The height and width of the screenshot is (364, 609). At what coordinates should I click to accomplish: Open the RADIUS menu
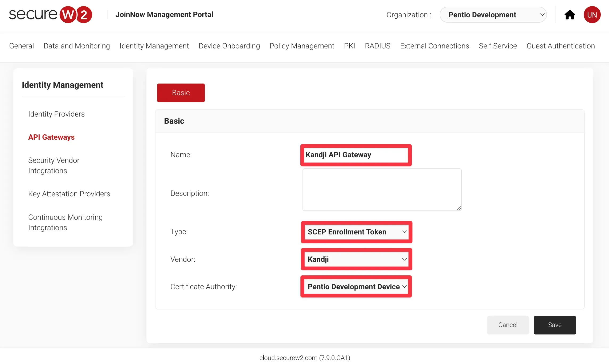(x=377, y=46)
